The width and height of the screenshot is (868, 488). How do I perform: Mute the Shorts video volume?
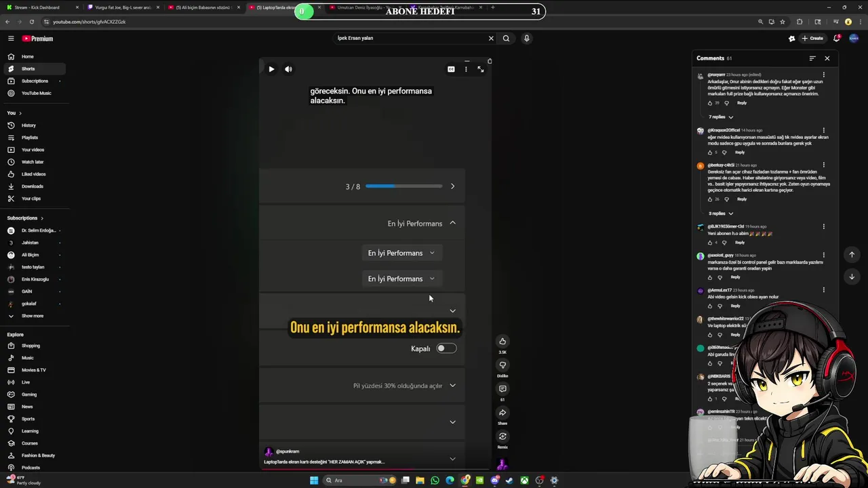(288, 69)
